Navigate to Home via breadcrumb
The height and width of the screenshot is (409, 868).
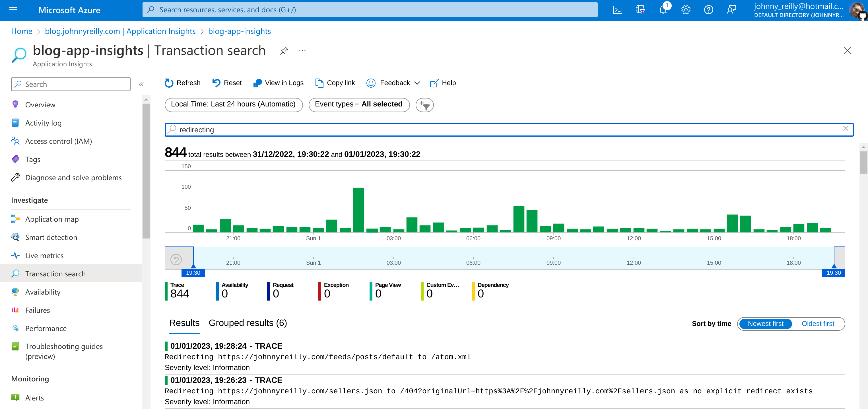tap(22, 31)
